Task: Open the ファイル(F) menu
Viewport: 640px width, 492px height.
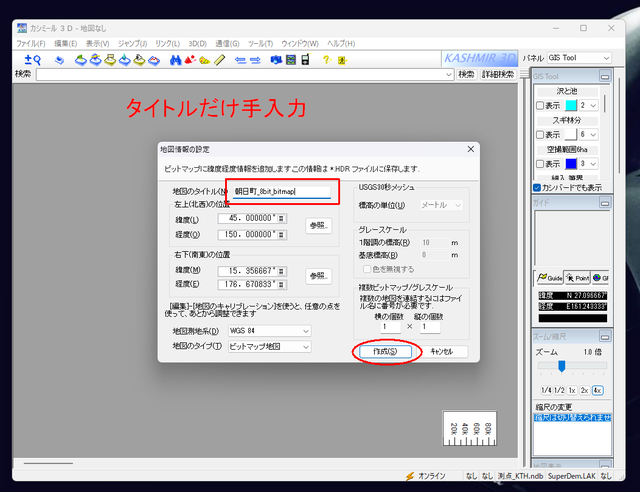Action: 31,43
